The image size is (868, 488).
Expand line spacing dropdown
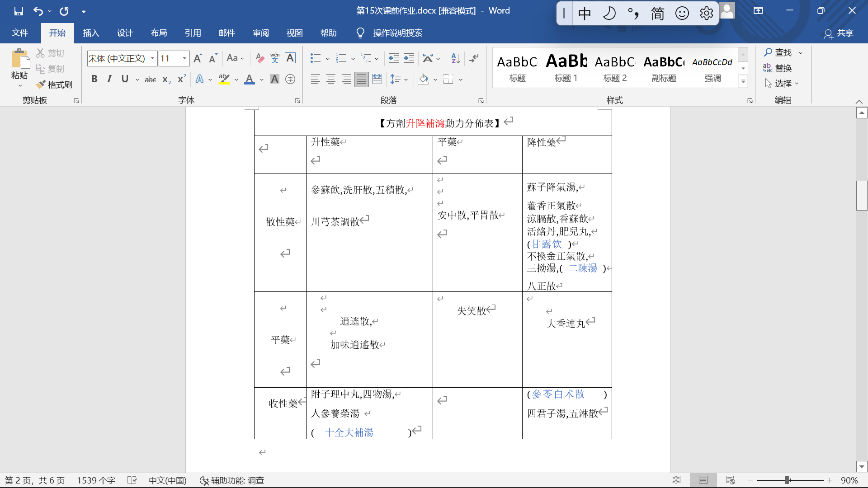(406, 80)
